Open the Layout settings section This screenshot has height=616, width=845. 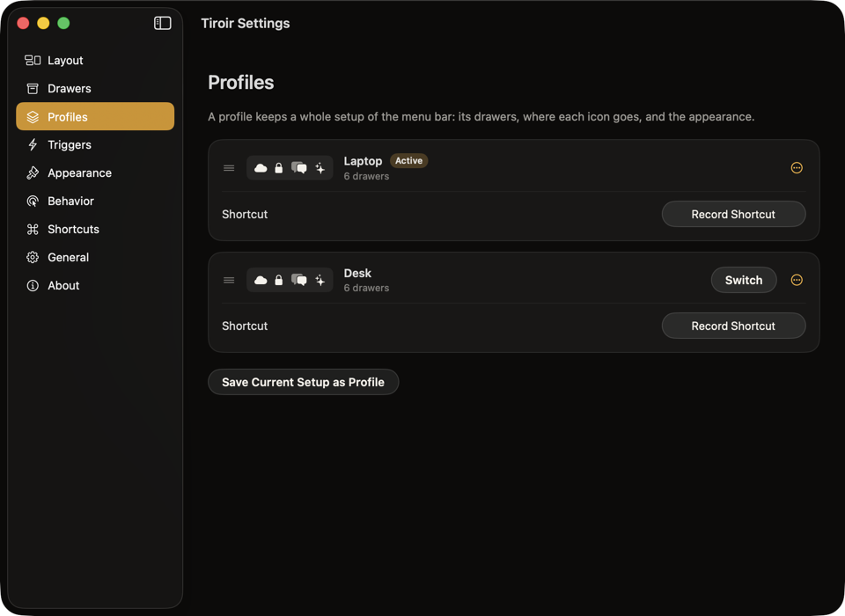pos(95,61)
